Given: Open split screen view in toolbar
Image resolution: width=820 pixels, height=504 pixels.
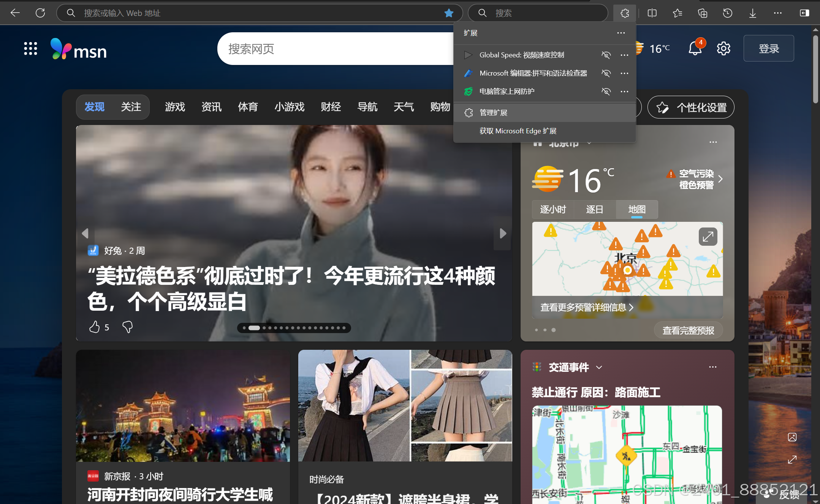Looking at the screenshot, I should coord(652,13).
